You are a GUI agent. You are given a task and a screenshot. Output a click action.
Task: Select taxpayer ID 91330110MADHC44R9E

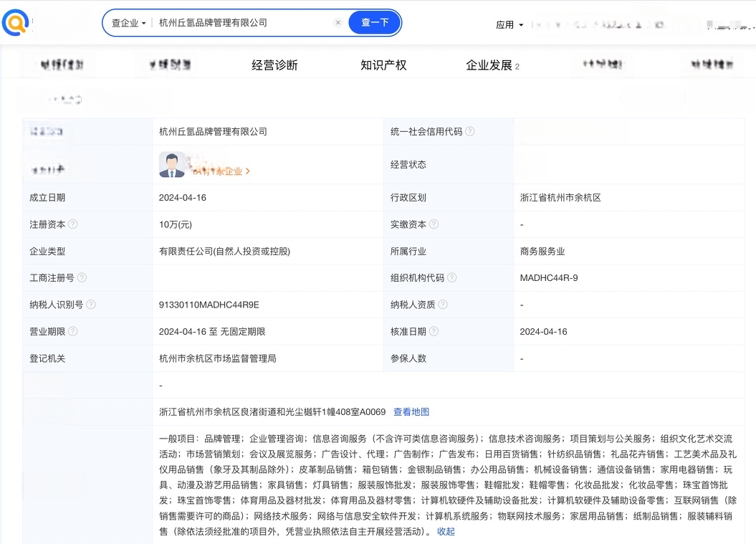[x=209, y=305]
